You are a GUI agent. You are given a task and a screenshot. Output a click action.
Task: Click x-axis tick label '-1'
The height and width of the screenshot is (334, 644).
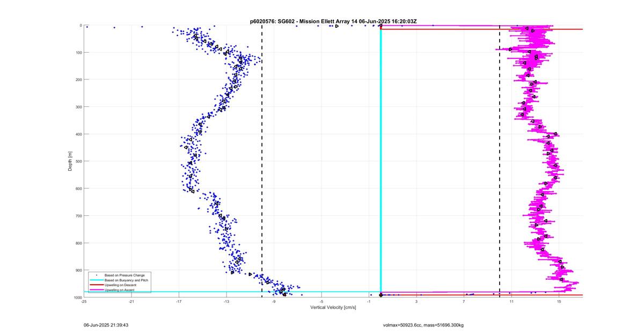(369, 302)
